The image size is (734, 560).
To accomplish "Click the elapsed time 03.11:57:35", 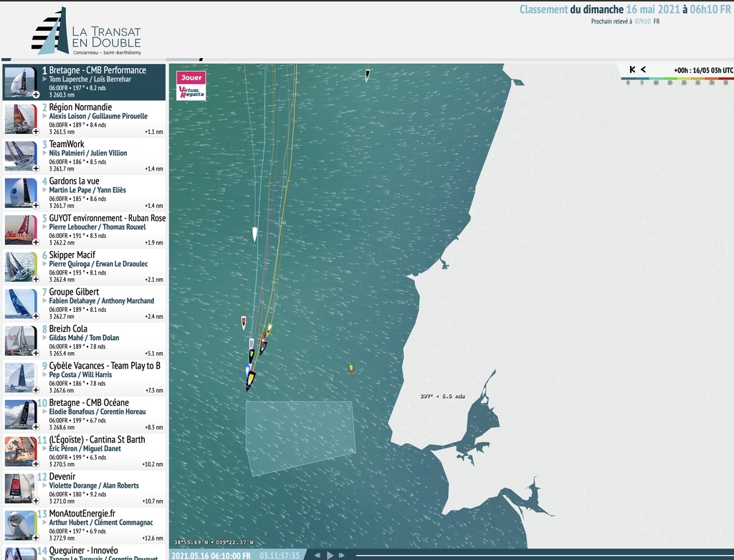I will click(280, 556).
